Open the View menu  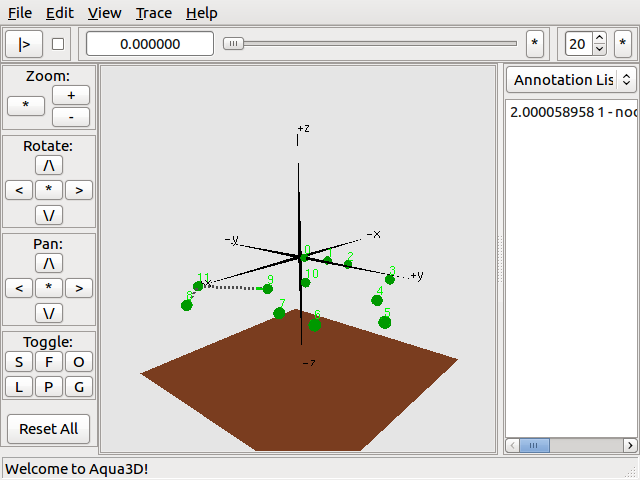[104, 13]
